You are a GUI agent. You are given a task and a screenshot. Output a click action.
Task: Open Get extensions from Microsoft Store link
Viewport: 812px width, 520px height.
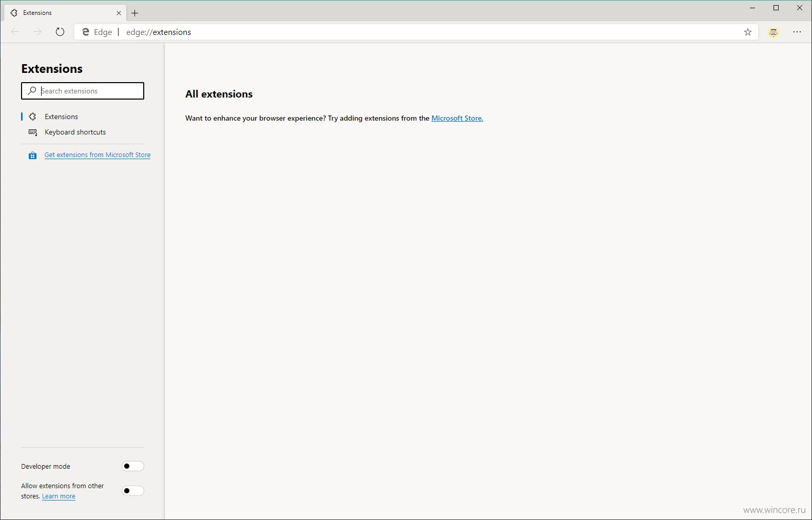(98, 155)
